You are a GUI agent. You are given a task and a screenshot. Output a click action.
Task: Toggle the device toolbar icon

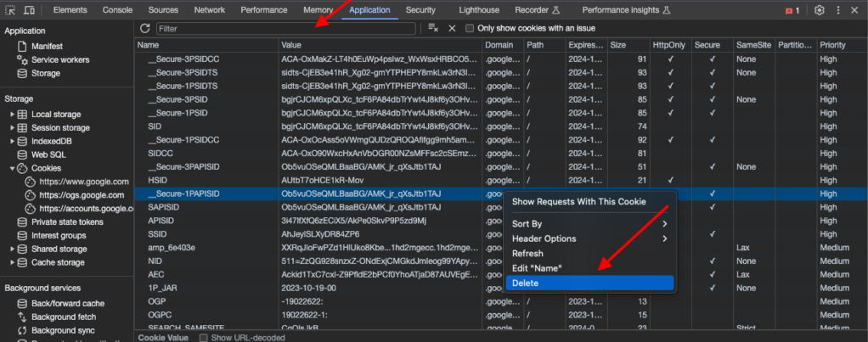tap(30, 10)
